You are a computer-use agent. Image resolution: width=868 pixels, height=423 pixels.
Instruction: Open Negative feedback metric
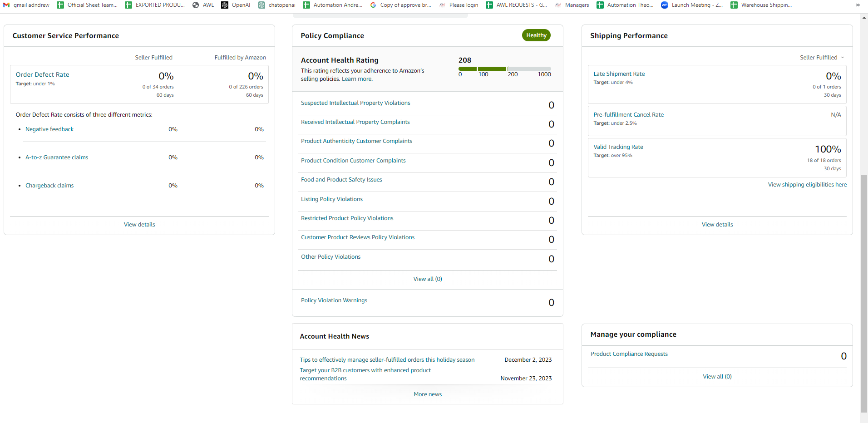tap(49, 129)
